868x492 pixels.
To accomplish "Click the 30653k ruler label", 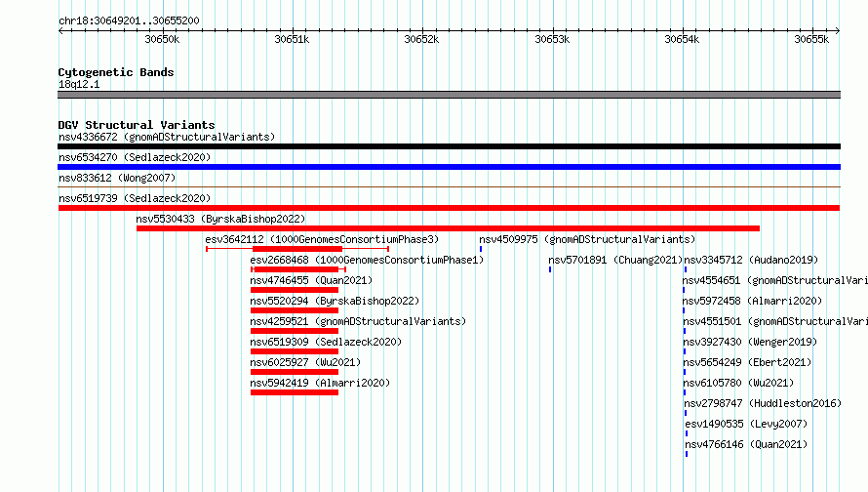I will (552, 39).
